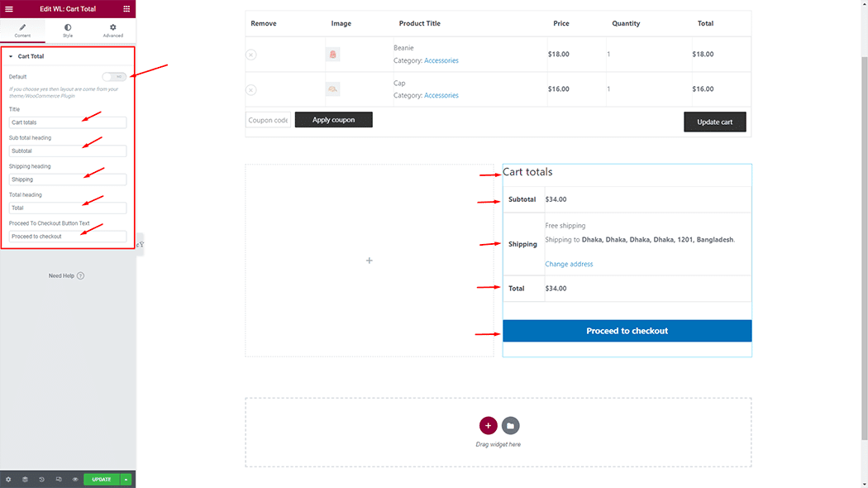
Task: Click the Apply coupon button
Action: (x=333, y=119)
